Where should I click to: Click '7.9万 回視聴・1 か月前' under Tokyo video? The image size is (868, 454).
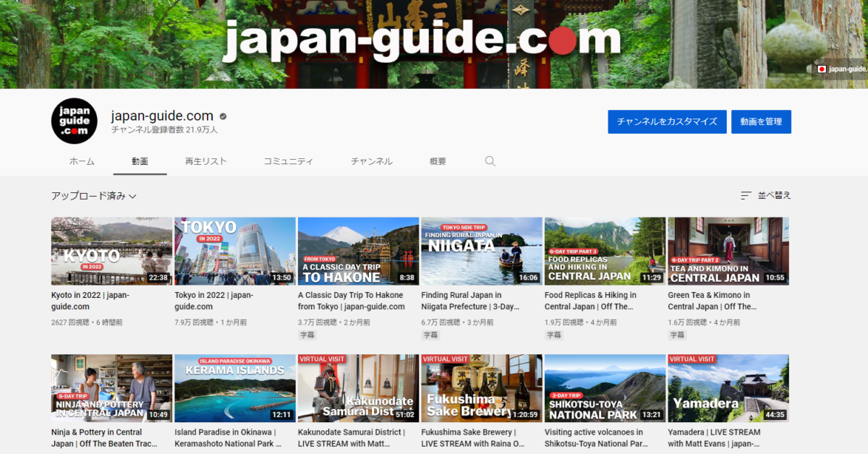pyautogui.click(x=210, y=322)
